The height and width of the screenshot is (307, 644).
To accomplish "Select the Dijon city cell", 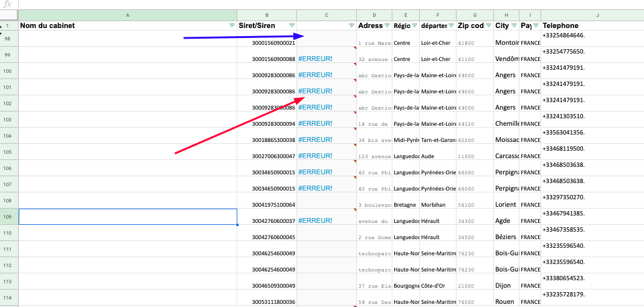I will 505,286.
